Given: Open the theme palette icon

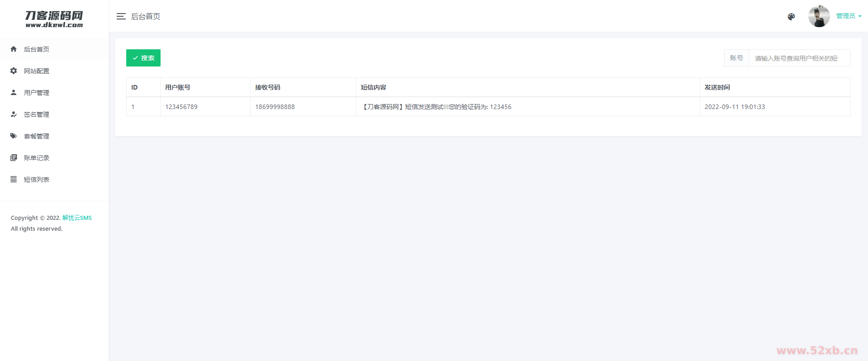Looking at the screenshot, I should click(x=791, y=17).
